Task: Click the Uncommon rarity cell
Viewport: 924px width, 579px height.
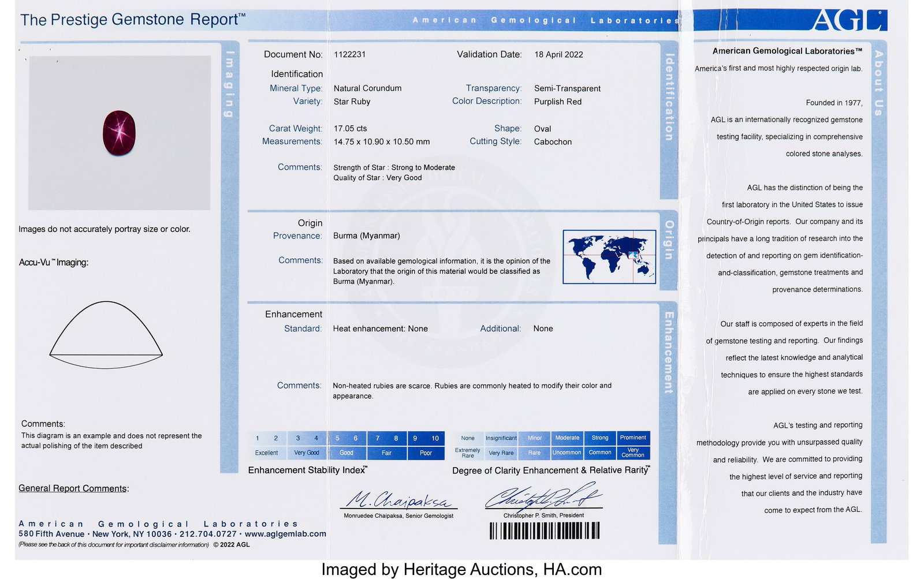Action: click(x=567, y=453)
